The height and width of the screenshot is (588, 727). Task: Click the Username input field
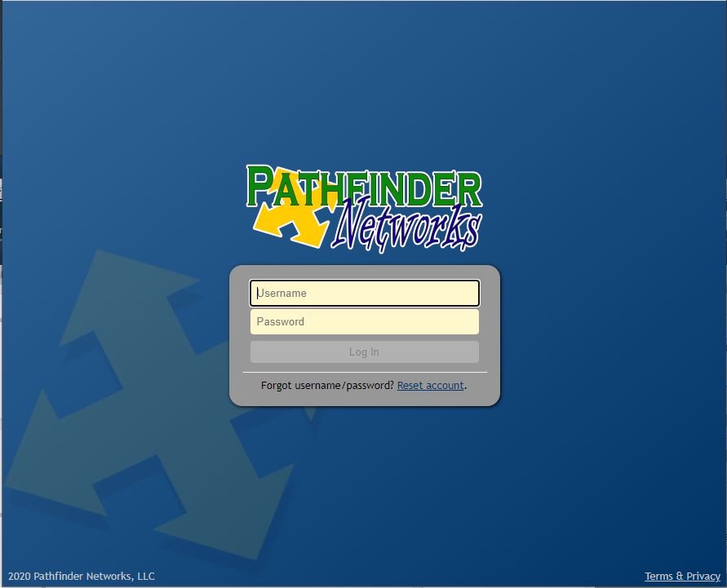click(365, 293)
